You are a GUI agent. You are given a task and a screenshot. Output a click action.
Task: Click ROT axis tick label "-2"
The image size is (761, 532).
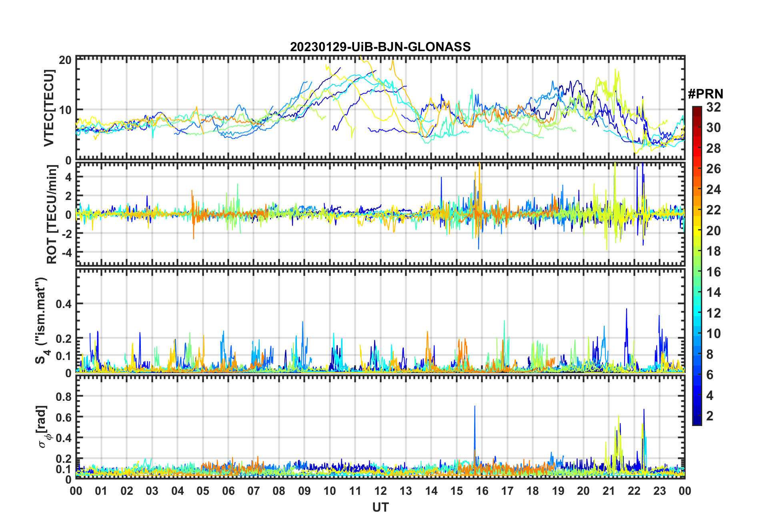(66, 234)
